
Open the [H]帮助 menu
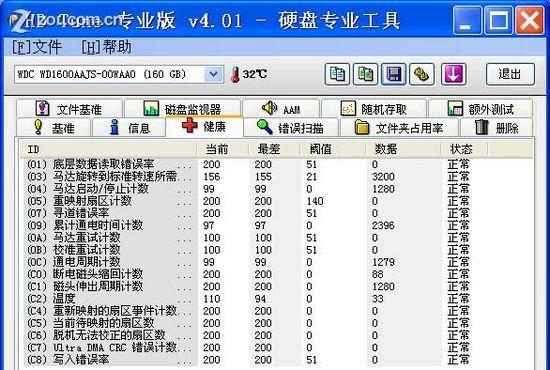pos(107,47)
